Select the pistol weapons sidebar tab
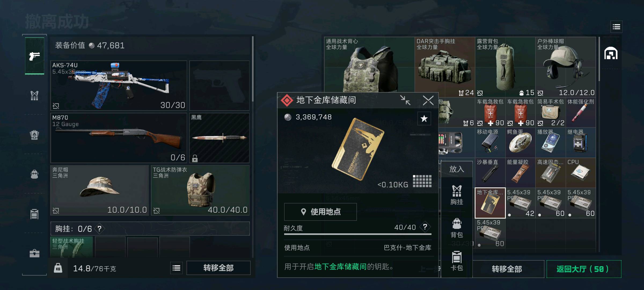The height and width of the screenshot is (290, 644). click(34, 56)
